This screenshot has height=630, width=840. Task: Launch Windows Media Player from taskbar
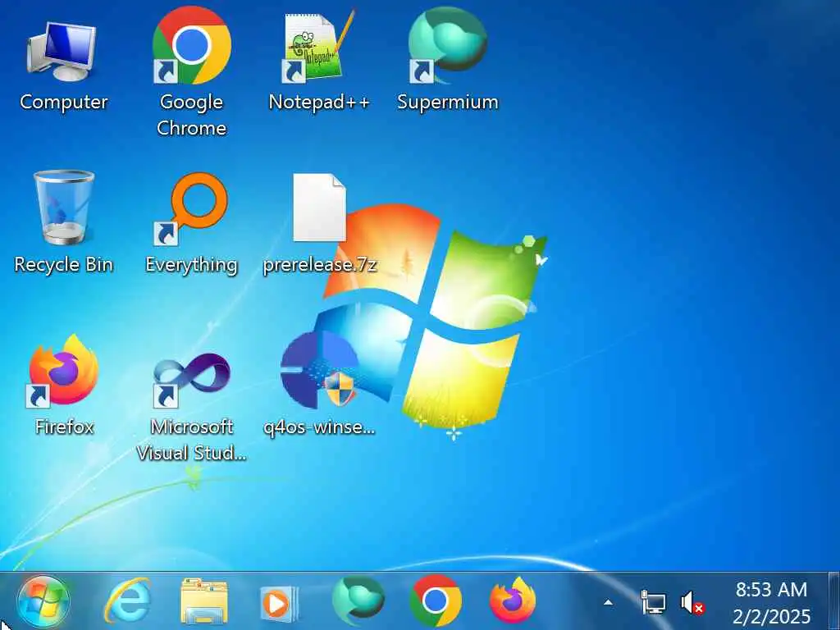(x=279, y=605)
